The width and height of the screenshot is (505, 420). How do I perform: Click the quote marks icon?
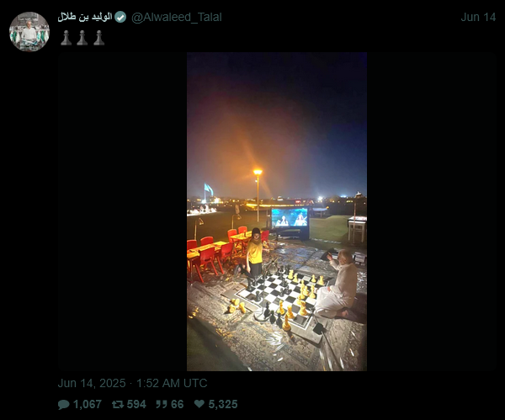pos(162,404)
